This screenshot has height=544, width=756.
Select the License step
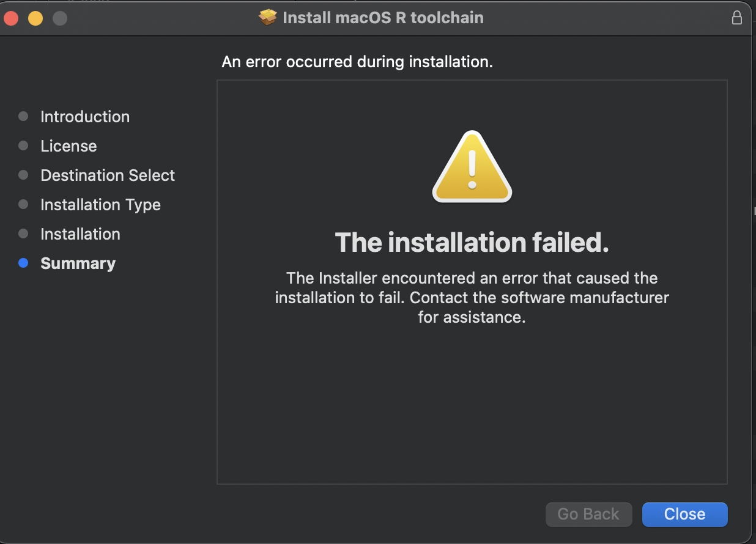tap(68, 146)
